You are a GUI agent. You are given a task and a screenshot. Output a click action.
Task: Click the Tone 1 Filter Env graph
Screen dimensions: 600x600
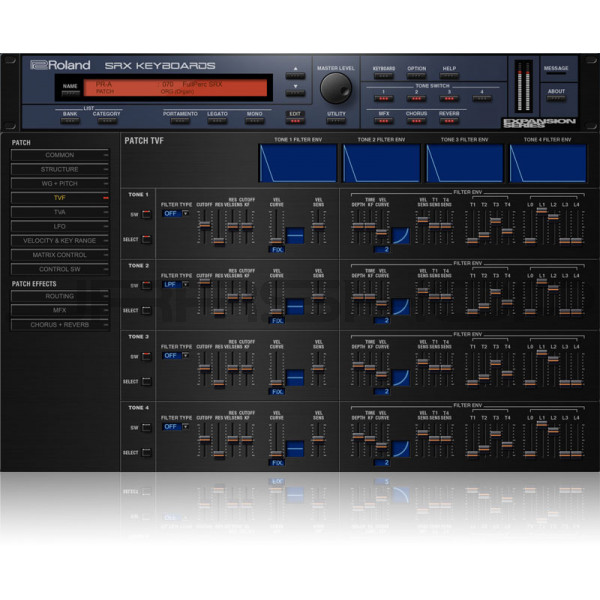[298, 163]
